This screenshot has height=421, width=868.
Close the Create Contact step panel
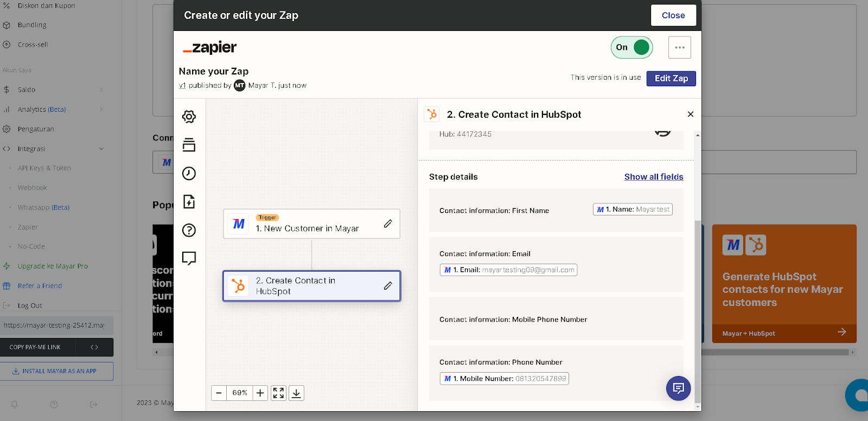pyautogui.click(x=691, y=114)
